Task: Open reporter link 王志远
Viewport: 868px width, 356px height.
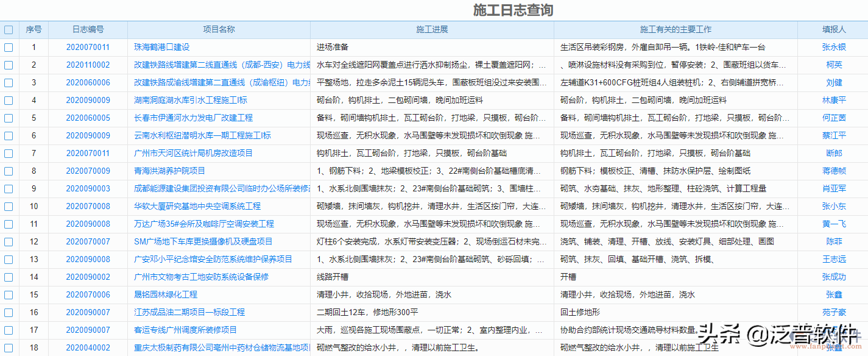Action: (834, 259)
